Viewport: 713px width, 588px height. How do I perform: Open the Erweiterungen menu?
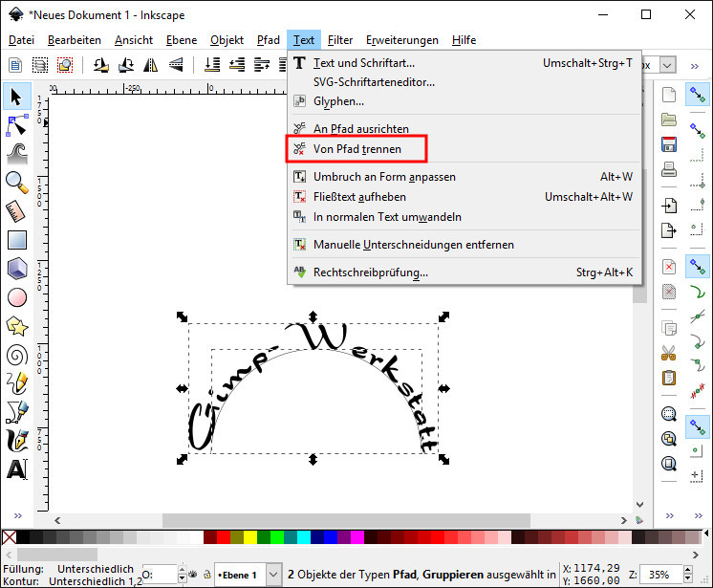402,40
